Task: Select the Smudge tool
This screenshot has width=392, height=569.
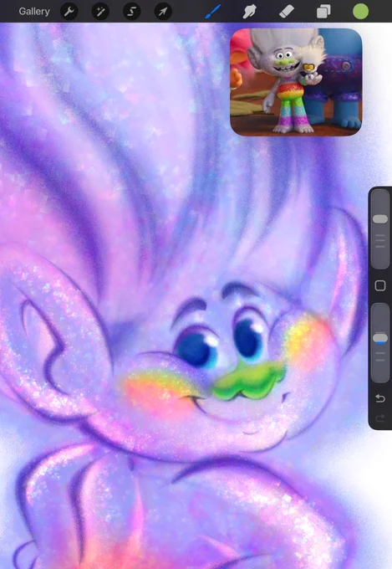Action: [250, 12]
